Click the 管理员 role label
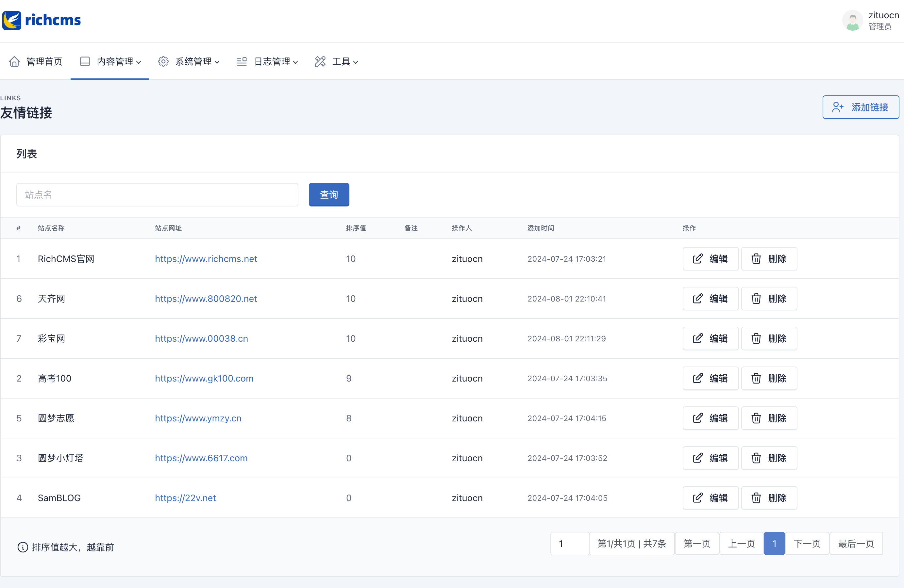 click(x=880, y=26)
